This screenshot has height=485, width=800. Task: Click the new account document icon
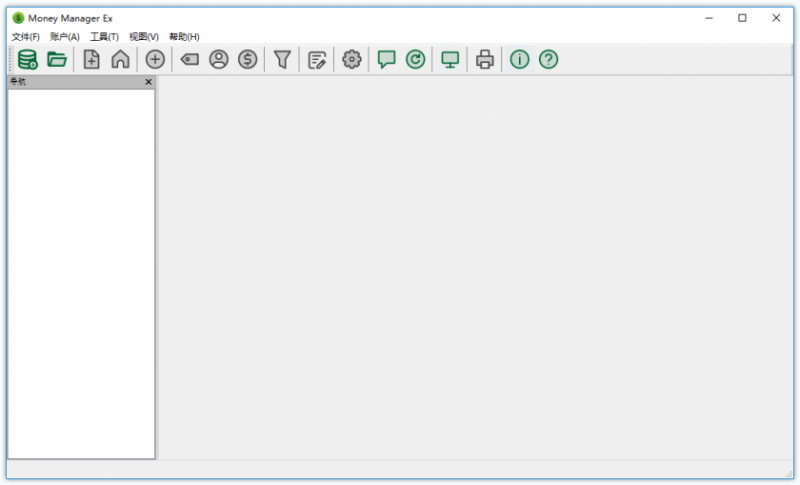pos(91,60)
